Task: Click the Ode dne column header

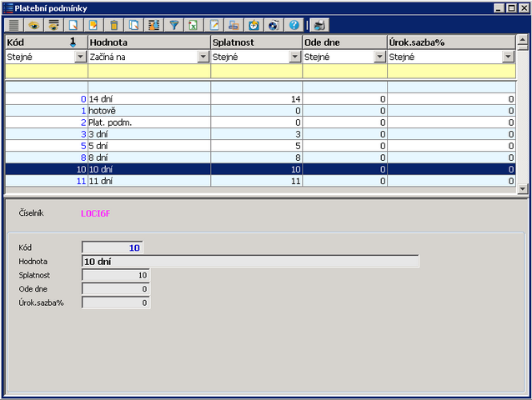Action: pyautogui.click(x=344, y=42)
